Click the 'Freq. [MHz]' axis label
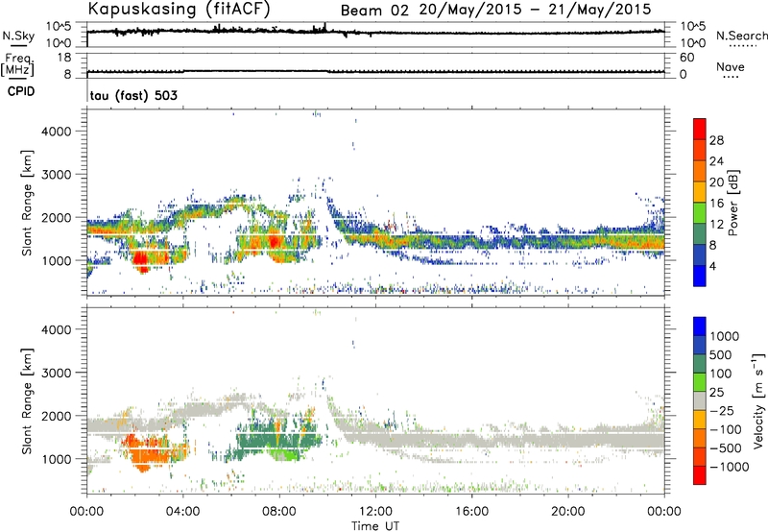 pos(17,65)
